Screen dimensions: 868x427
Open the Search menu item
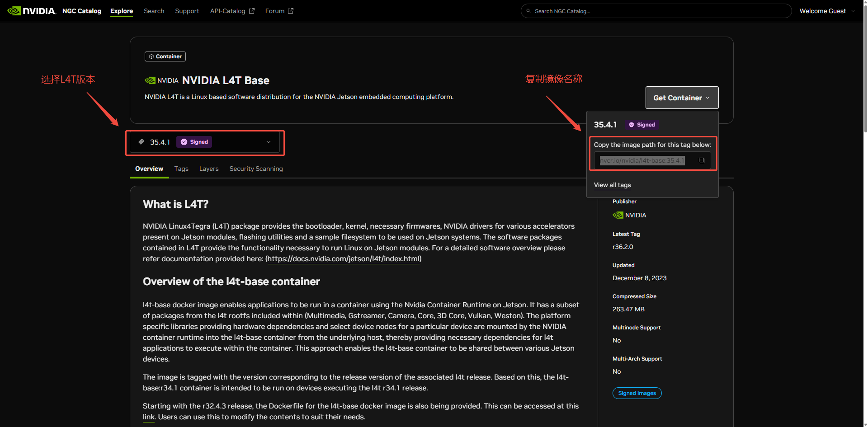click(x=154, y=11)
